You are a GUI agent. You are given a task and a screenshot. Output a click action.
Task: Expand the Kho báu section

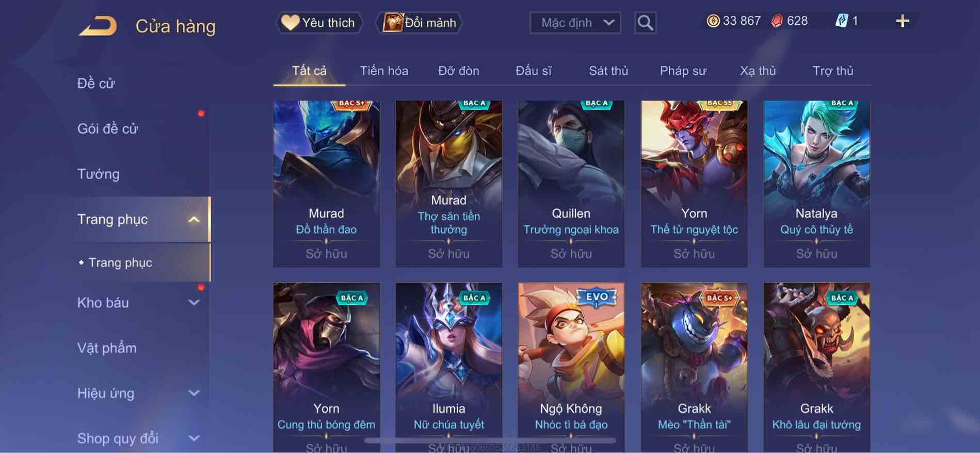pyautogui.click(x=194, y=303)
